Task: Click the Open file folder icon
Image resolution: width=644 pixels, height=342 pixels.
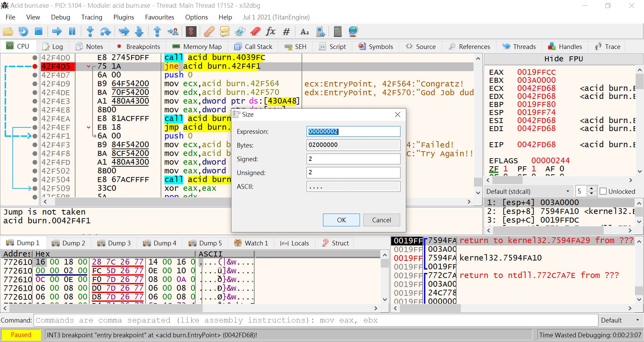Action: tap(8, 32)
